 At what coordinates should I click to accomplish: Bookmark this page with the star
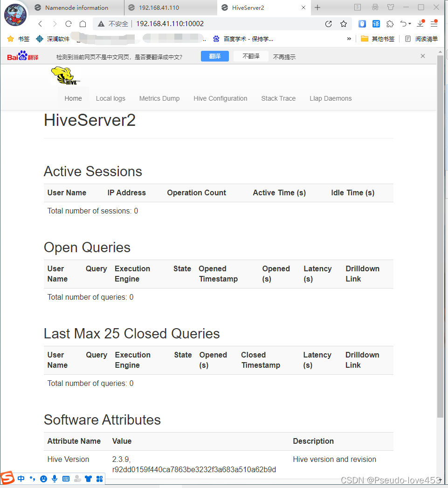point(343,23)
